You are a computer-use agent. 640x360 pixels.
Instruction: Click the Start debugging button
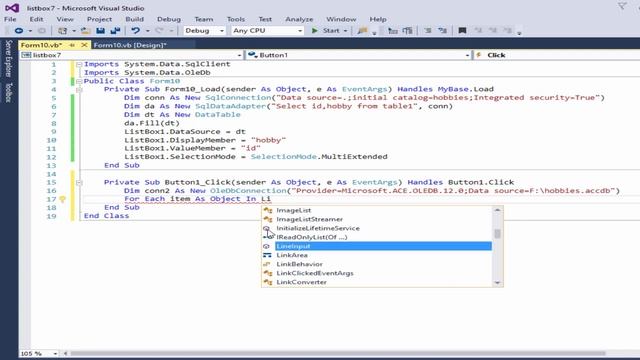click(326, 31)
